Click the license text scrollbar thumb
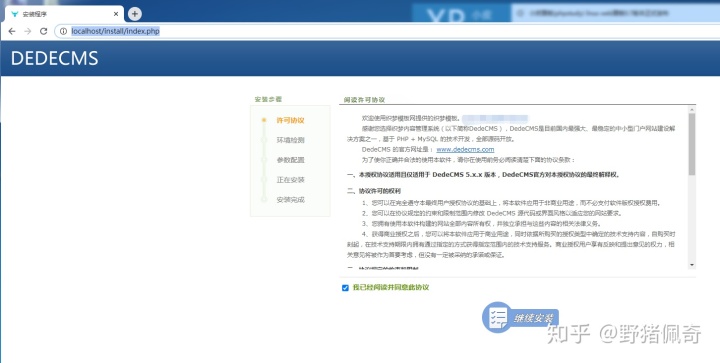Image resolution: width=720 pixels, height=363 pixels. coord(692,144)
